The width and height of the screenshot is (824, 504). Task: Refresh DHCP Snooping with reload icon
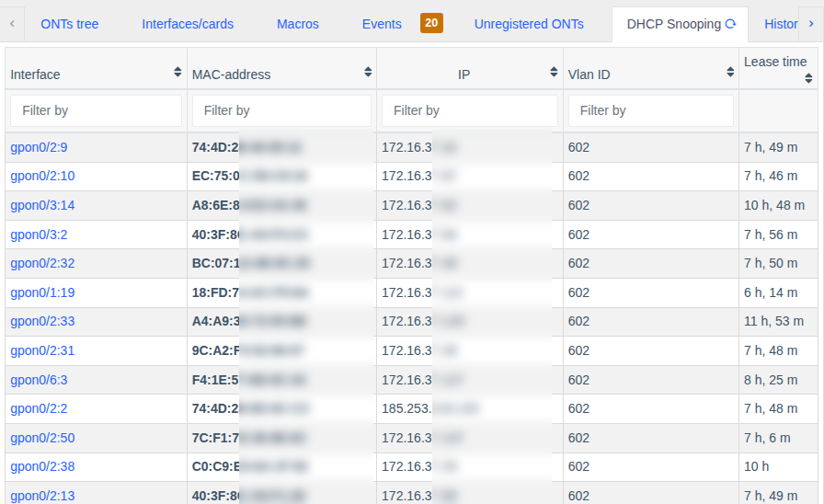(730, 24)
